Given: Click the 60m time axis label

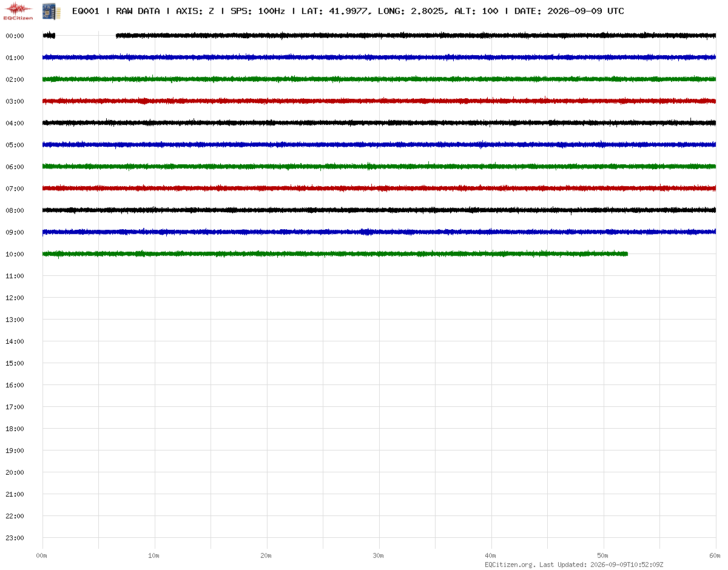Looking at the screenshot, I should pos(715,555).
